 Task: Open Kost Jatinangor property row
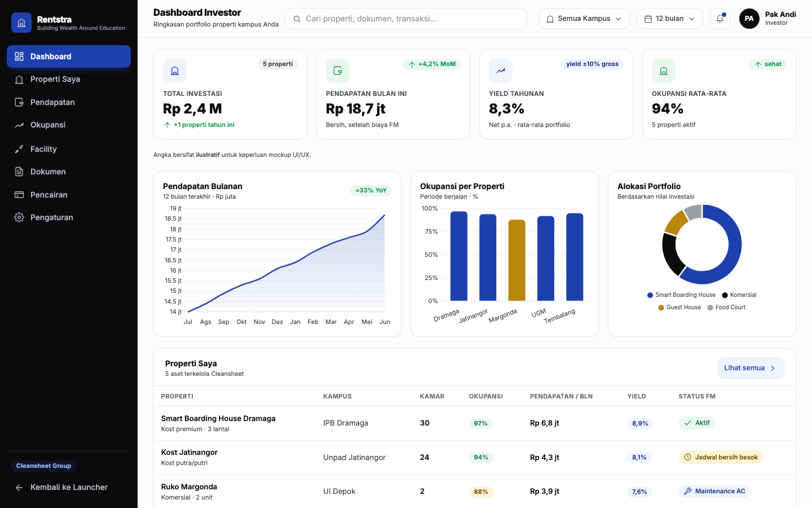coord(475,457)
